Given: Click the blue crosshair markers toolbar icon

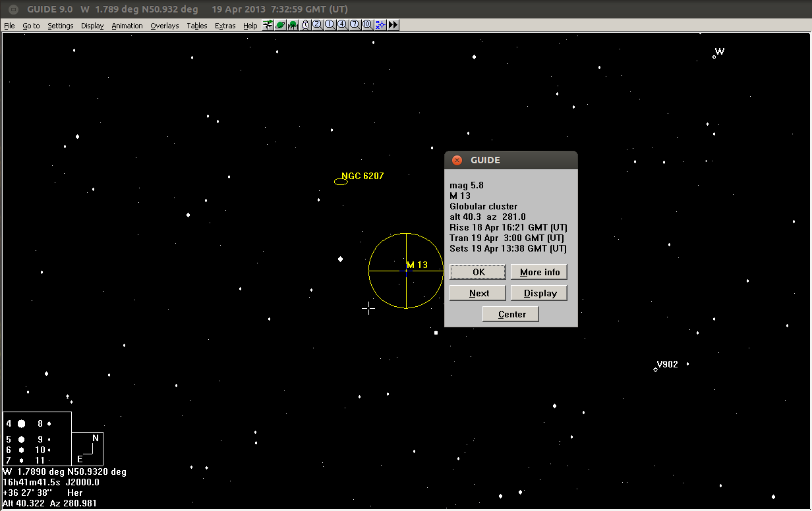Looking at the screenshot, I should pos(380,25).
